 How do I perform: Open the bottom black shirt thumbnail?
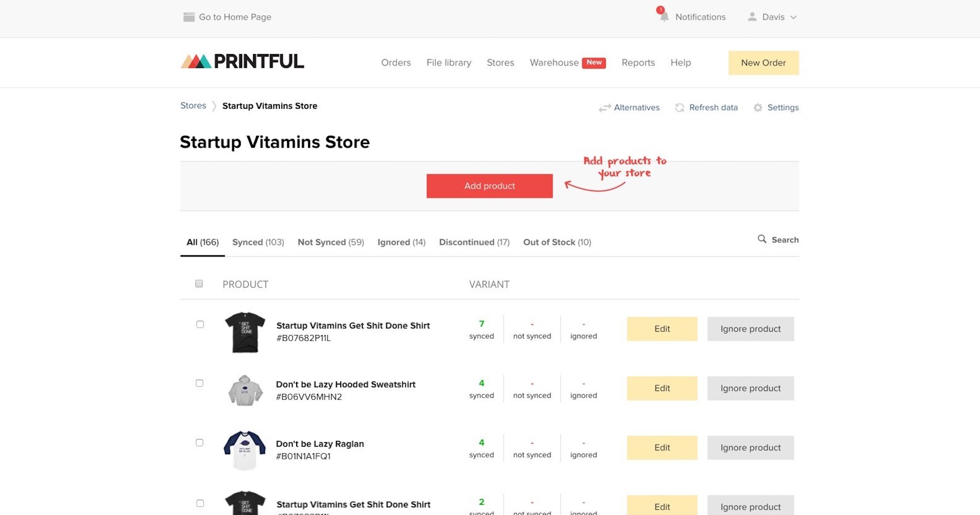click(245, 503)
